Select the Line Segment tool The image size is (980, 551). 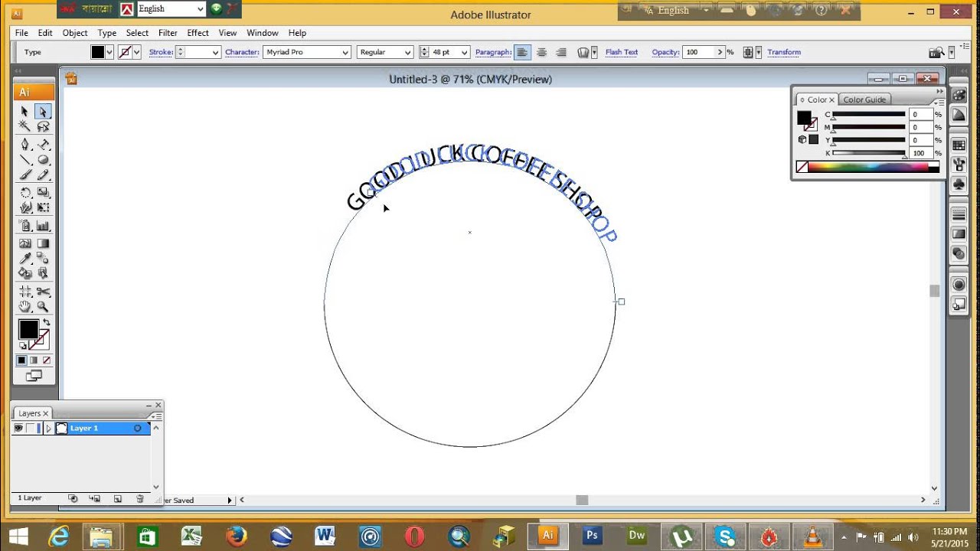click(x=24, y=160)
